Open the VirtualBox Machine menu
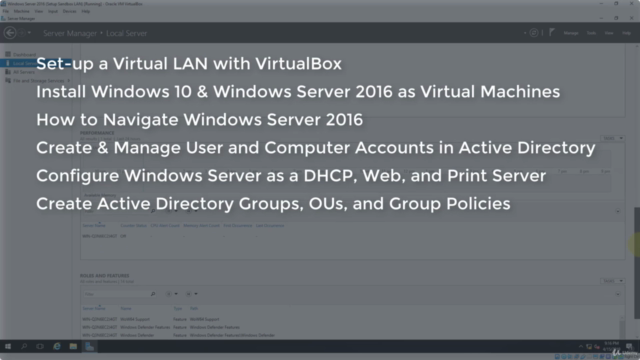The image size is (640, 360). (x=22, y=11)
